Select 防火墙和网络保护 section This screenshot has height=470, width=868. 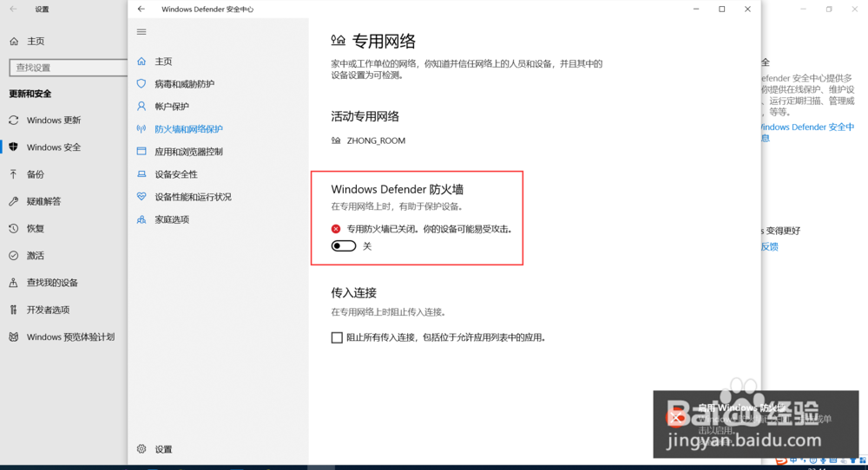[x=188, y=129]
